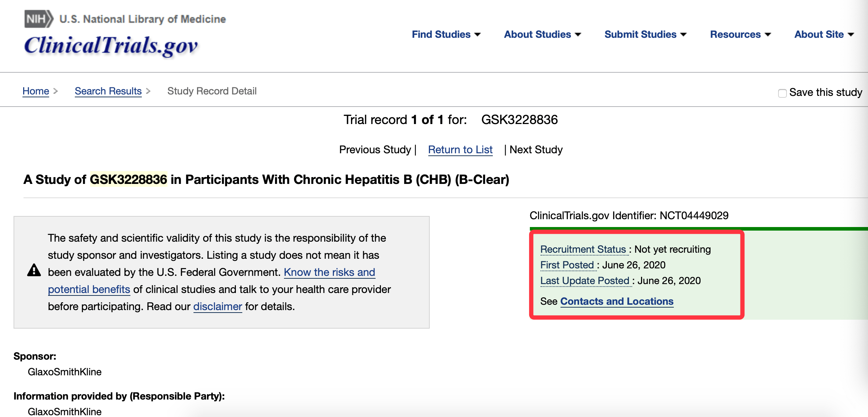Open the Find Studies dropdown menu
Viewport: 868px width, 417px height.
446,35
